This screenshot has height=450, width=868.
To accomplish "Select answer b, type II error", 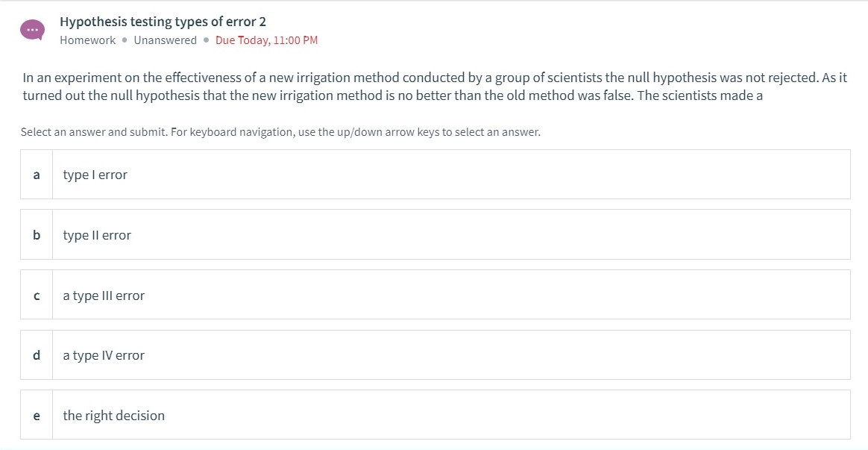I will point(435,234).
